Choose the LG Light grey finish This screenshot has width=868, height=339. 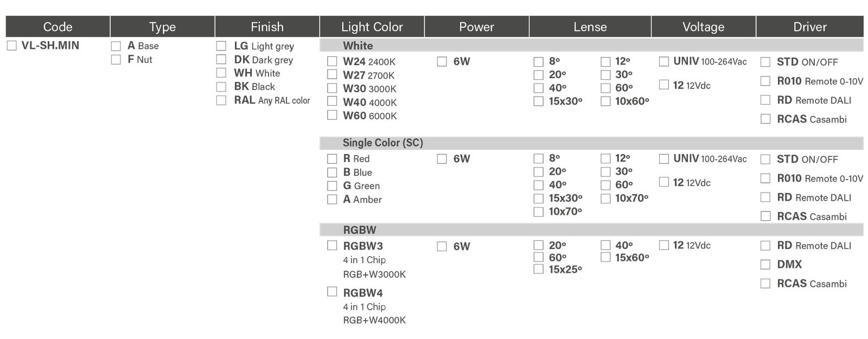point(221,46)
